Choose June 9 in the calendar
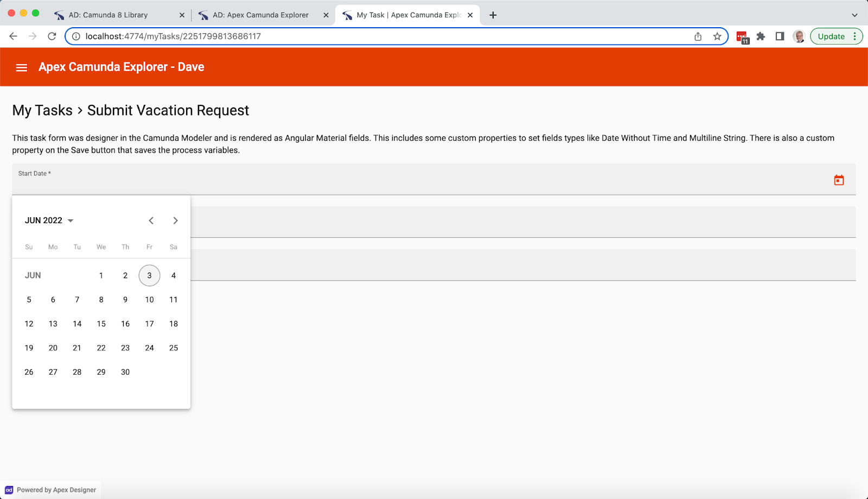The image size is (868, 499). tap(125, 300)
